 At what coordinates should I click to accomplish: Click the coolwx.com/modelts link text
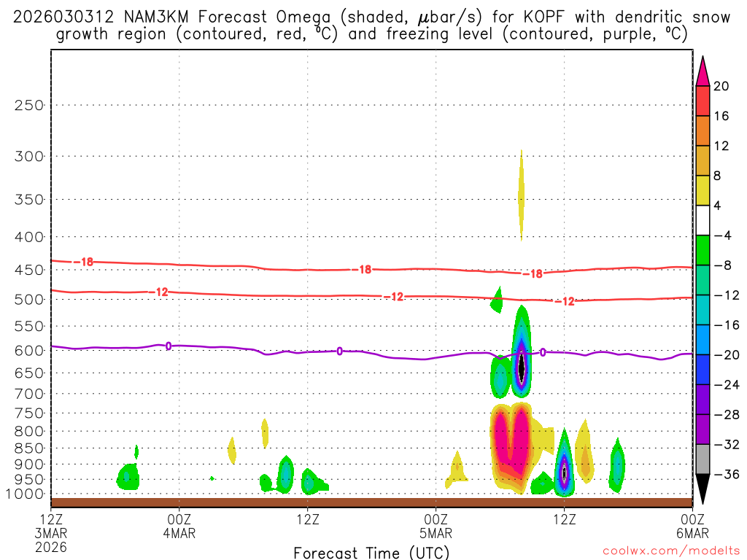point(671,551)
